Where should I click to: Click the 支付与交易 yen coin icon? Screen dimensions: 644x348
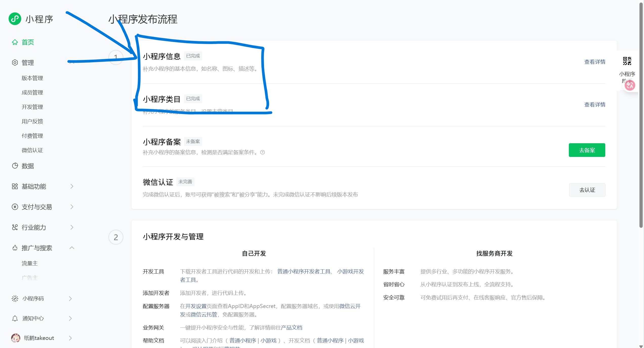pos(15,207)
